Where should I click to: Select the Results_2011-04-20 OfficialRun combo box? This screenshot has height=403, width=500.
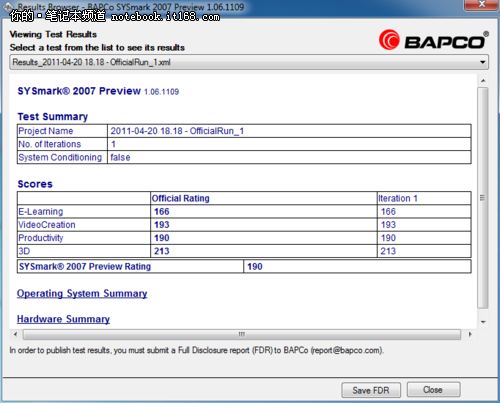tap(249, 62)
